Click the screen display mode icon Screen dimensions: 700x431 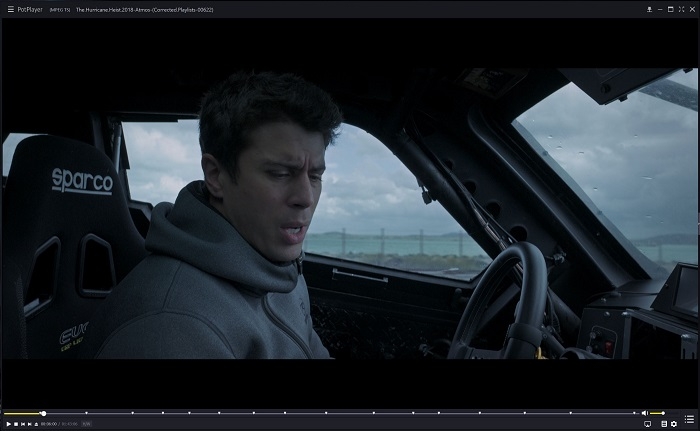coord(647,424)
